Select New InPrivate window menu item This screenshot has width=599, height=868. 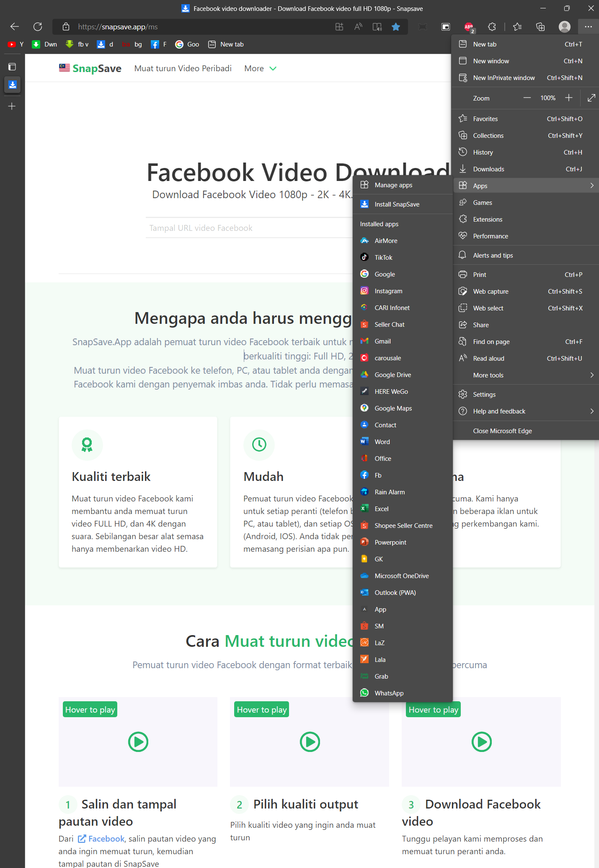point(526,78)
